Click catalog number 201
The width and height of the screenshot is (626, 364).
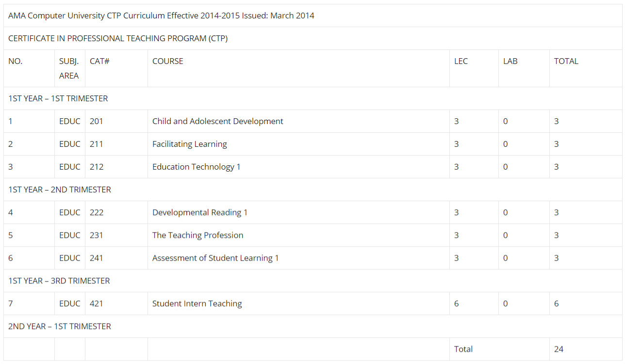click(97, 121)
